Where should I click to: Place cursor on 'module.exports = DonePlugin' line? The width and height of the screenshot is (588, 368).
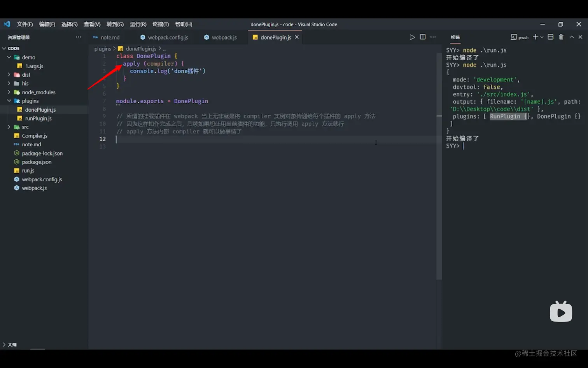162,101
